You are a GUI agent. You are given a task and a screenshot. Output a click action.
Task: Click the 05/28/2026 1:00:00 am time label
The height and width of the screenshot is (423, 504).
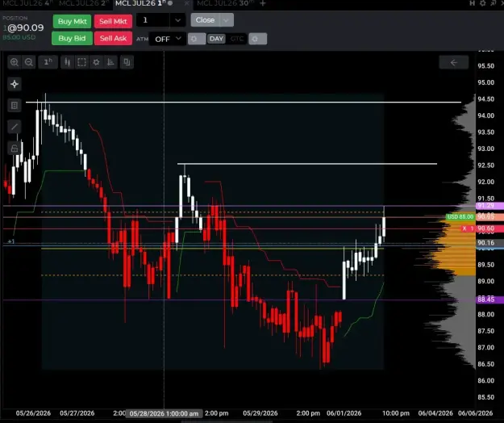(164, 413)
